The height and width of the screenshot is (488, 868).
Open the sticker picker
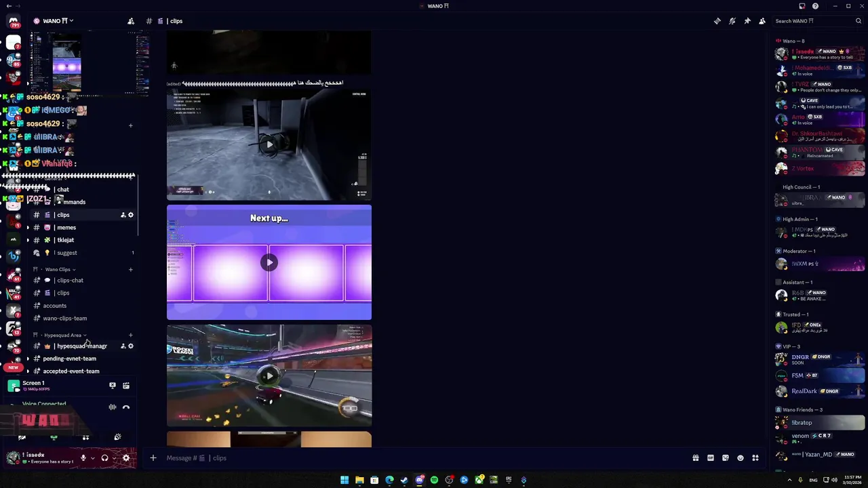726,458
